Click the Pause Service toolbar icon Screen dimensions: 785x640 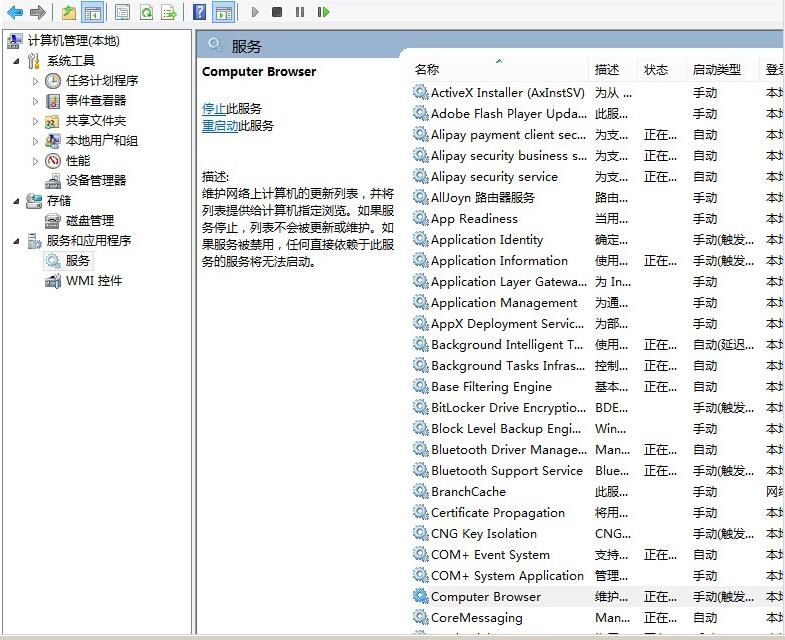click(x=300, y=12)
